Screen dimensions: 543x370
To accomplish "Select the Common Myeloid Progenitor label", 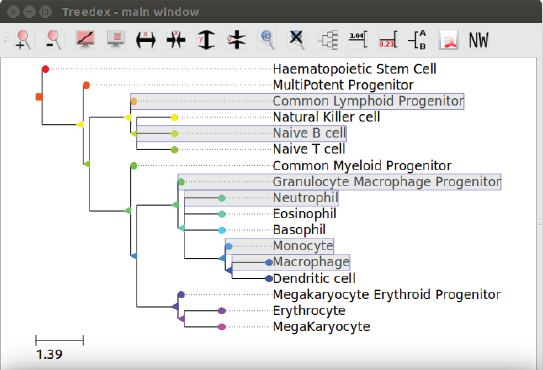I will coord(362,166).
